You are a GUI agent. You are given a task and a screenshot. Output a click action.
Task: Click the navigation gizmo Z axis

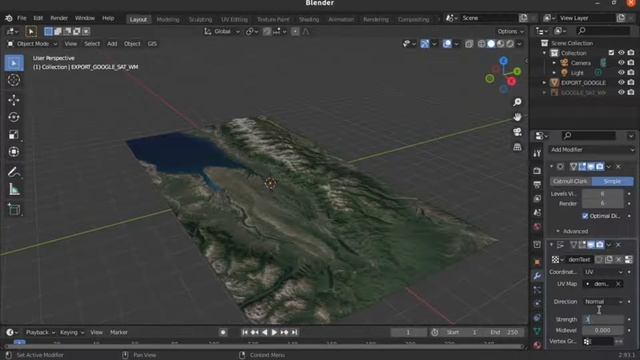tap(504, 61)
